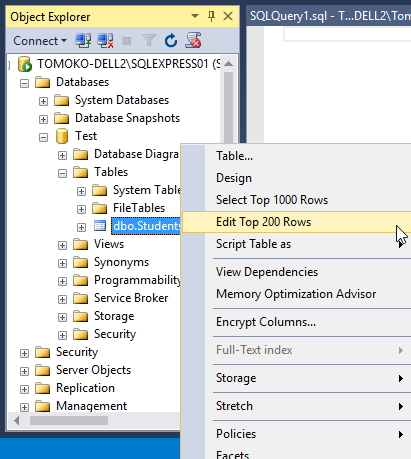The image size is (411, 459).
Task: Expand the Programmability node
Action: click(62, 281)
